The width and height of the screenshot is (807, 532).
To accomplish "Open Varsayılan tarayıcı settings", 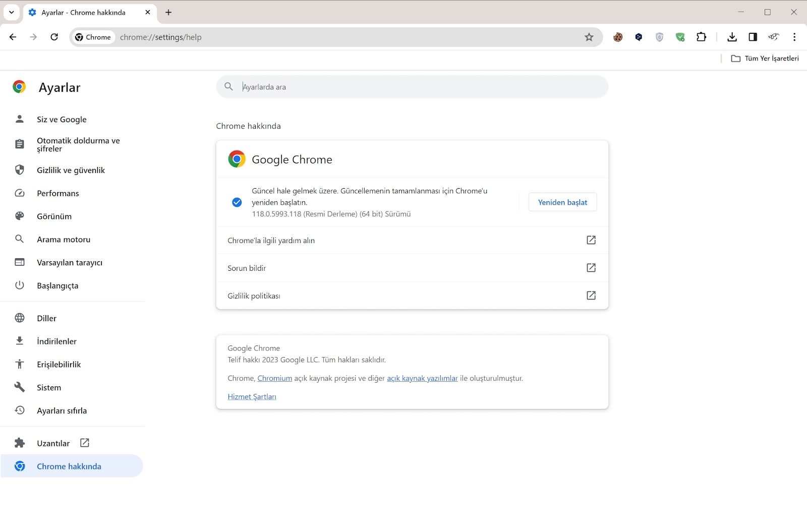I will tap(72, 263).
